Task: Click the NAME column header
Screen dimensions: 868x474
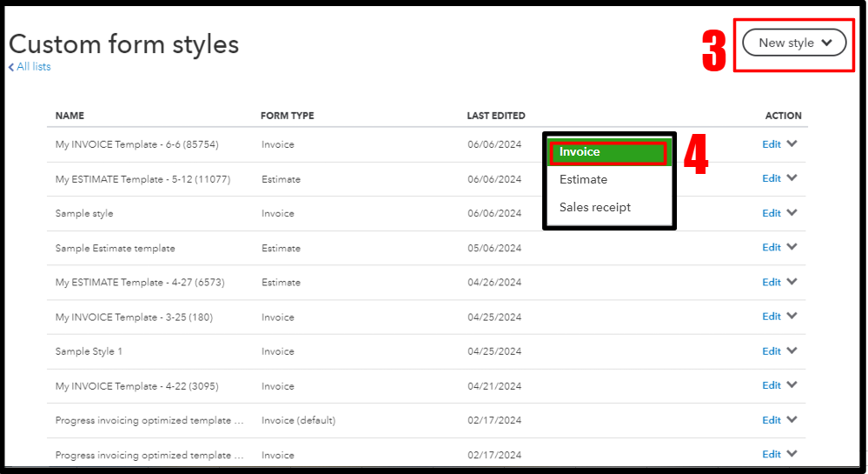Action: (x=70, y=116)
